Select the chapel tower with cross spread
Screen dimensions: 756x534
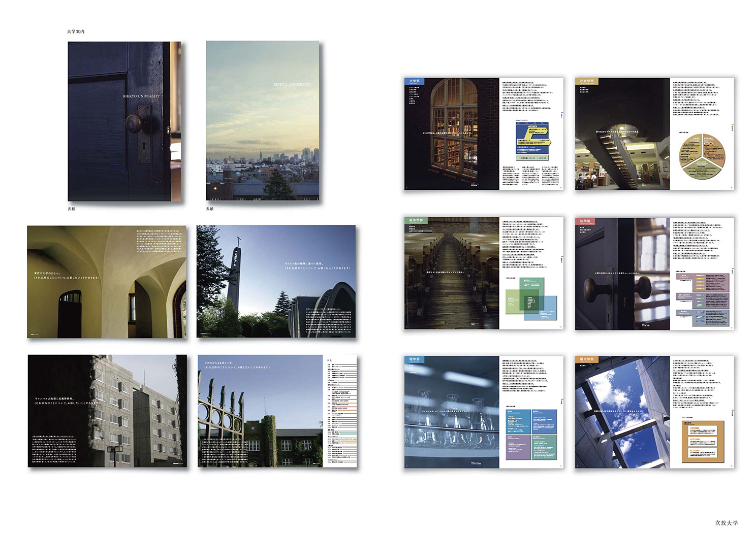click(x=276, y=282)
